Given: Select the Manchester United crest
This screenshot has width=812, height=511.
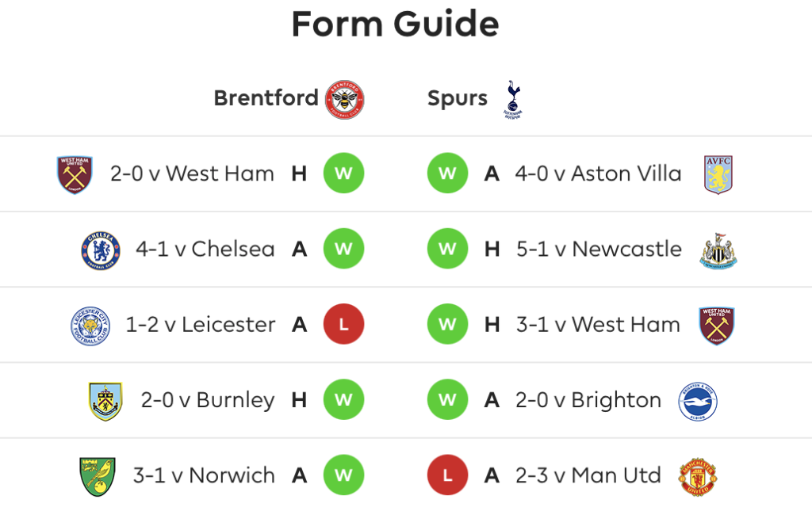Looking at the screenshot, I should click(x=698, y=477).
